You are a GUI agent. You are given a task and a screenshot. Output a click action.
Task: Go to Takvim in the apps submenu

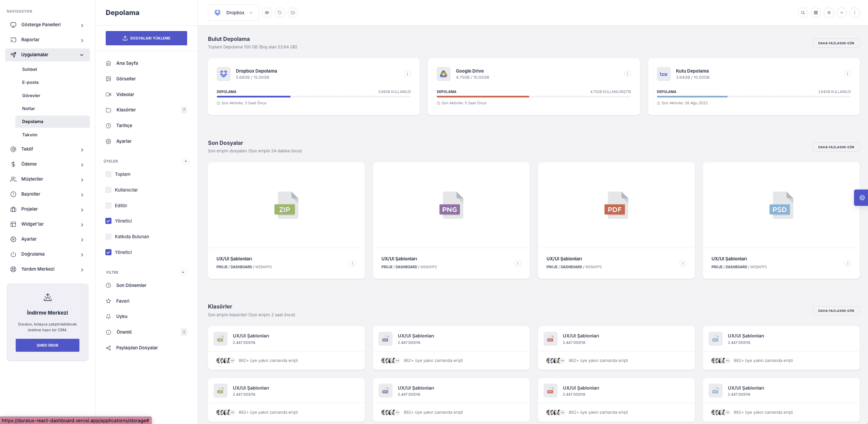30,135
